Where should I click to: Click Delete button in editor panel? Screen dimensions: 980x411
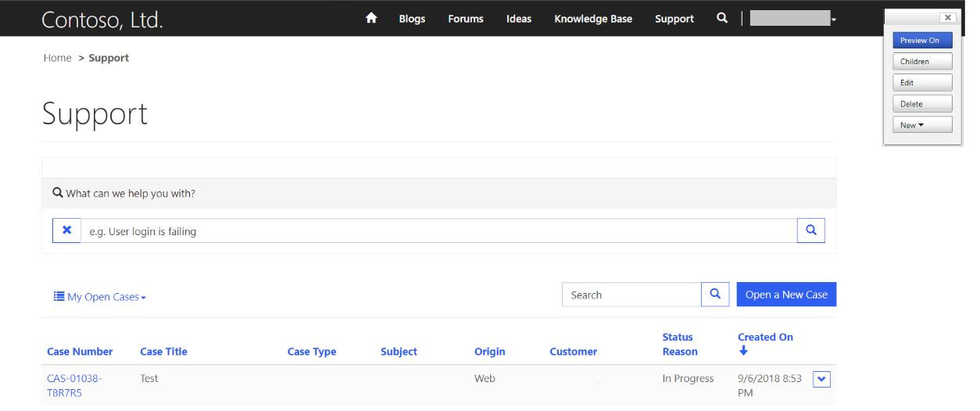922,103
